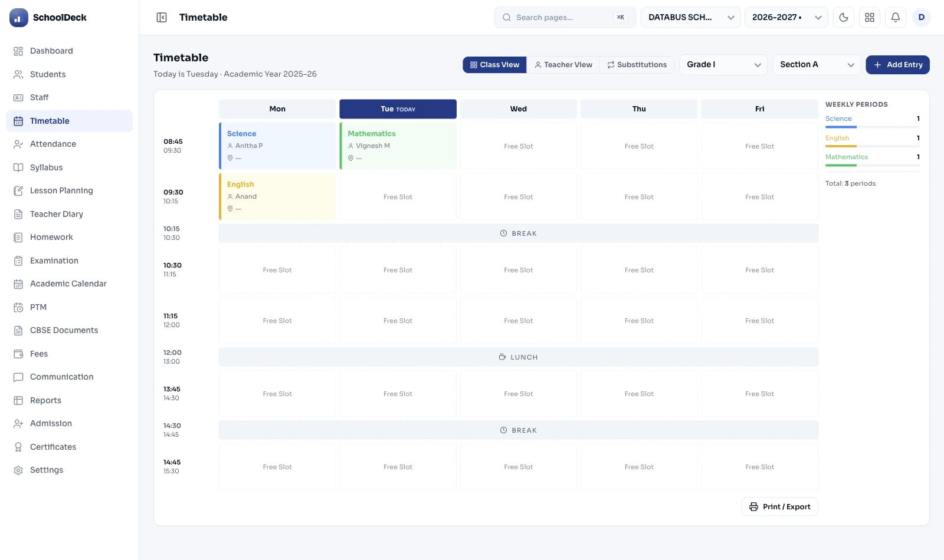Open the 2026-2027 academic year dropdown
The height and width of the screenshot is (560, 944).
coord(786,18)
